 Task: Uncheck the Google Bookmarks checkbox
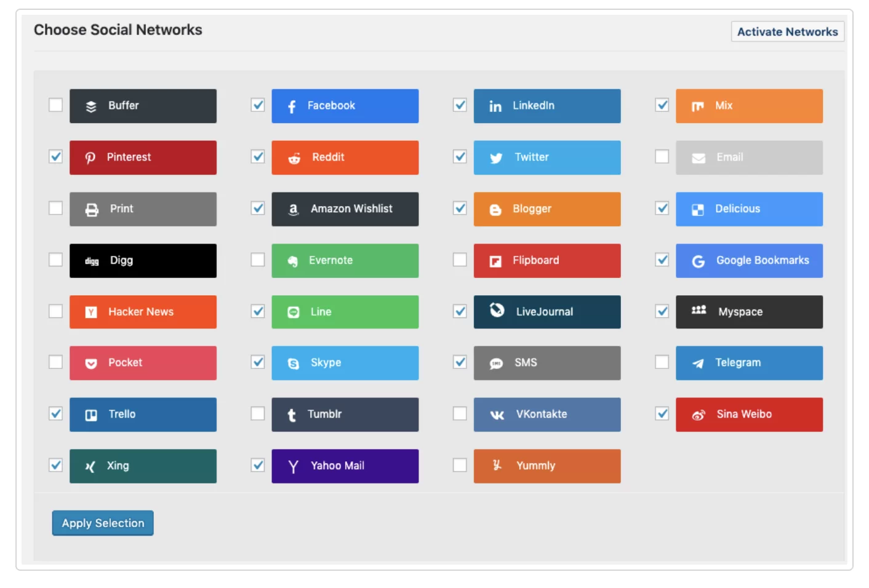pos(662,260)
